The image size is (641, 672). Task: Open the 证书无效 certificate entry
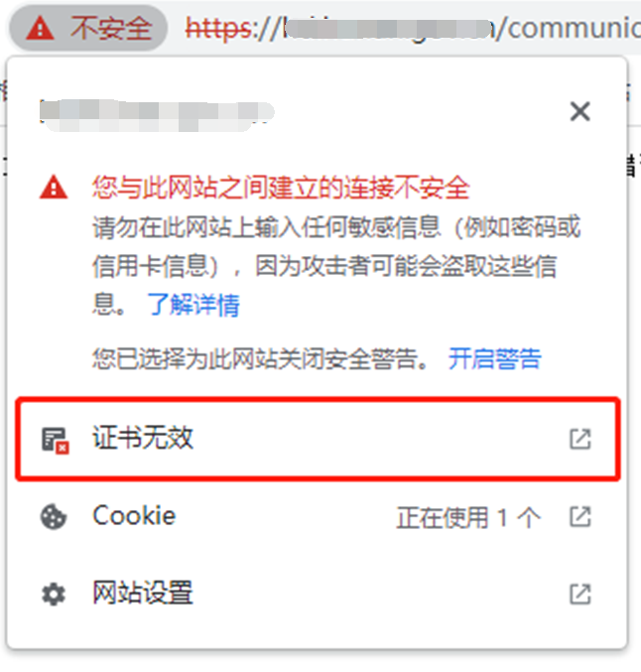coord(318,439)
